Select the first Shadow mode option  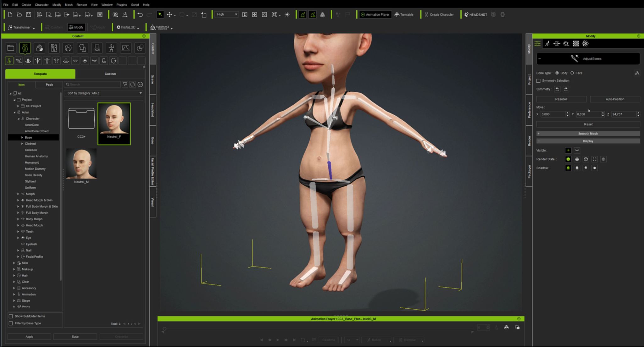pyautogui.click(x=568, y=168)
